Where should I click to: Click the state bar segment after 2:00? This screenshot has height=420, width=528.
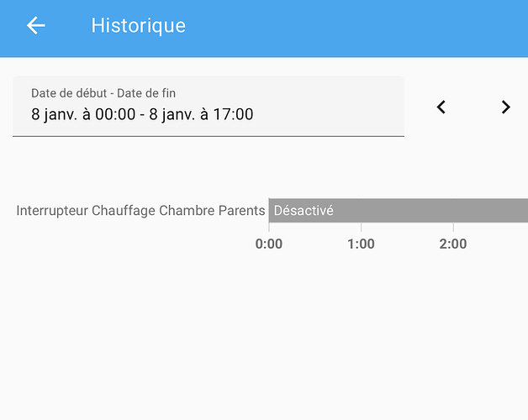pyautogui.click(x=491, y=210)
